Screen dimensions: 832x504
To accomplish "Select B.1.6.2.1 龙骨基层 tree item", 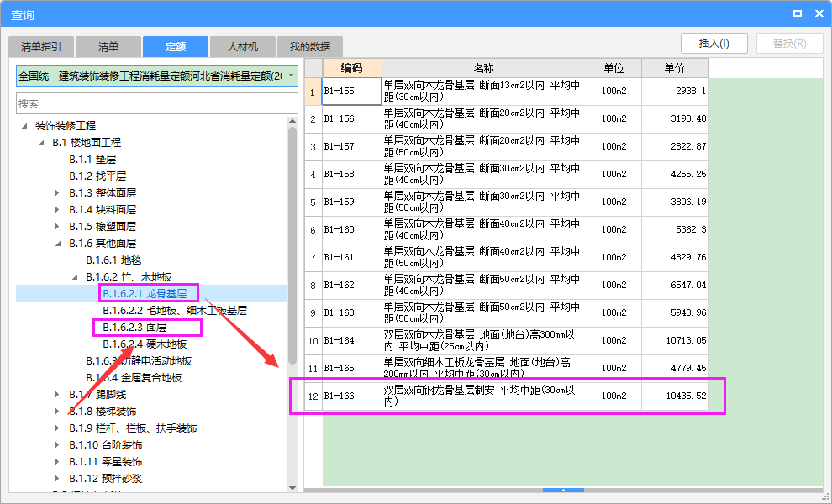I will click(145, 293).
